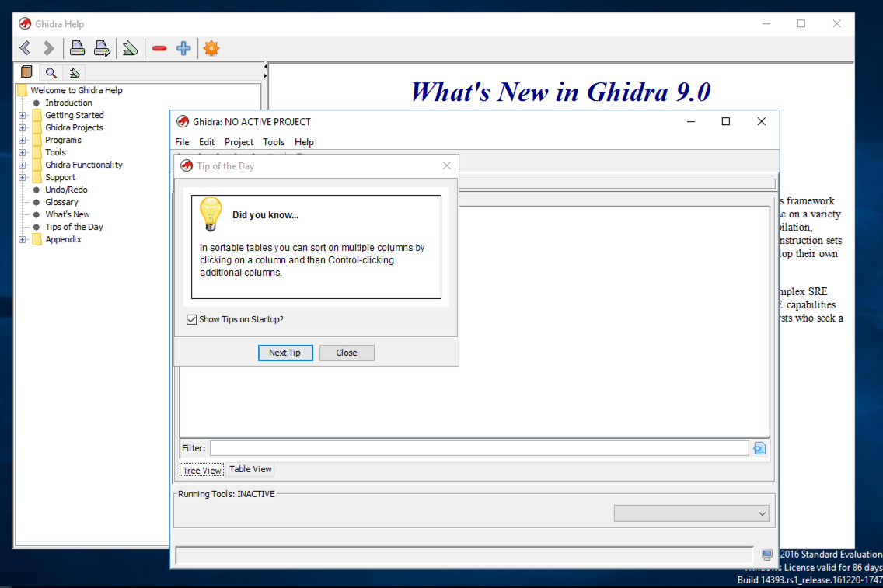Click the status bar monitor icon
The image size is (883, 588).
[767, 555]
